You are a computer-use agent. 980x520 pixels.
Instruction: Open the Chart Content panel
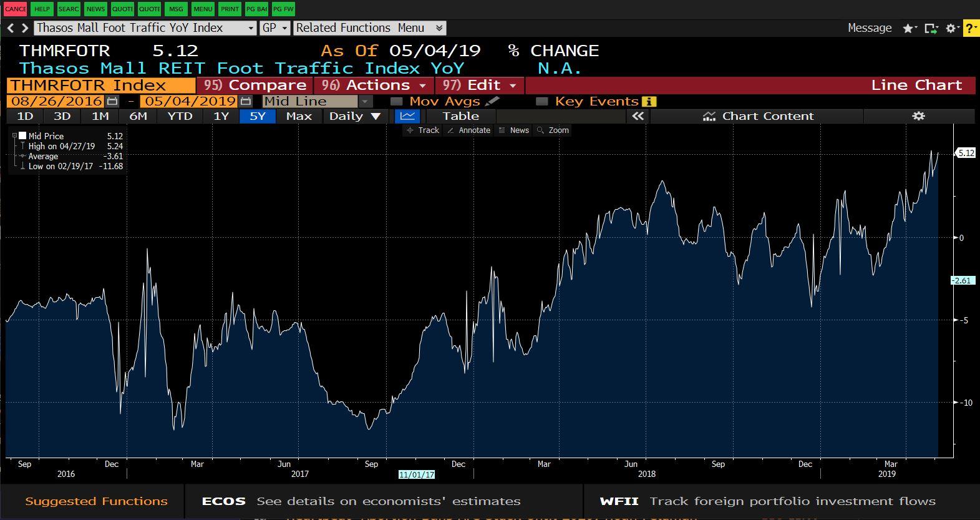[x=757, y=116]
